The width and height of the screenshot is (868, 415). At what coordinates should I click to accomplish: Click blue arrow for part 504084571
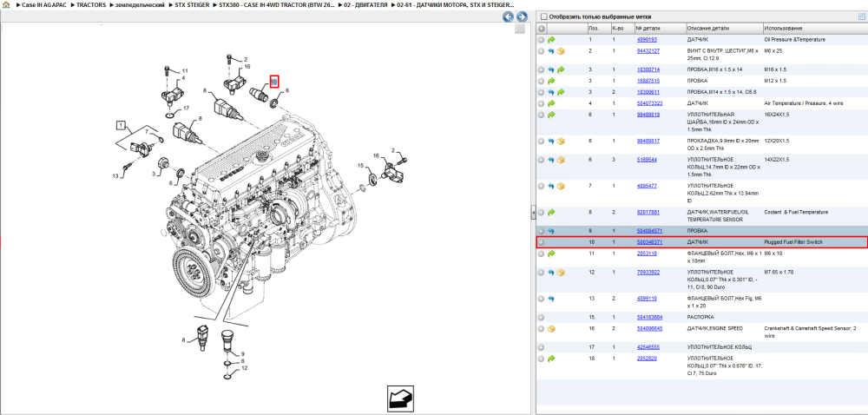(x=551, y=231)
